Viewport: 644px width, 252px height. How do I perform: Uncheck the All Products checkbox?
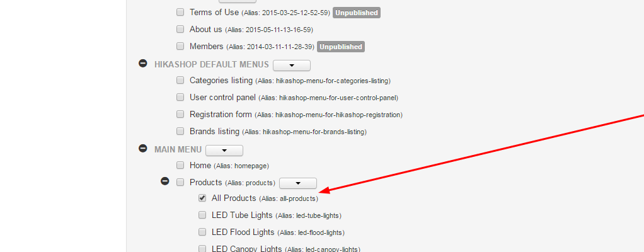coord(202,198)
